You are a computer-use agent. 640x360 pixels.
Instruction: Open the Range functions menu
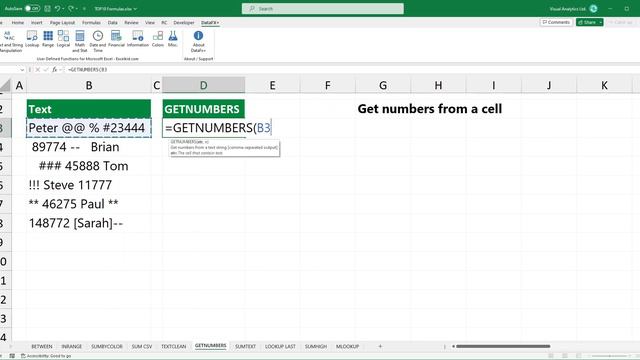point(48,39)
